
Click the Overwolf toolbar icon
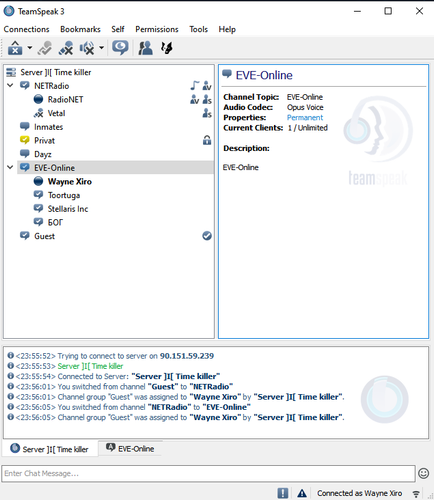pos(167,48)
